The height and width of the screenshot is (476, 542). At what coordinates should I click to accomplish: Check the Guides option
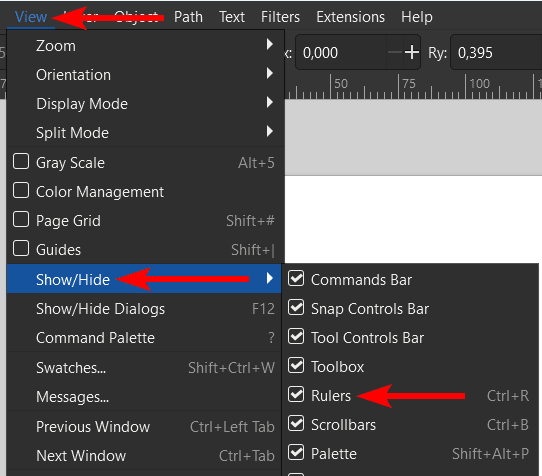pos(21,249)
